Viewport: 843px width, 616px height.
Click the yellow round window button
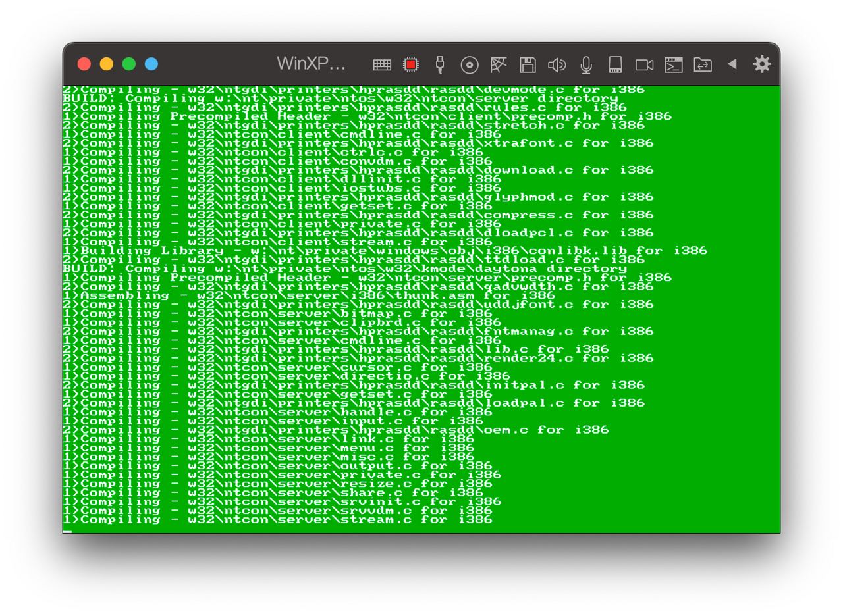(107, 64)
